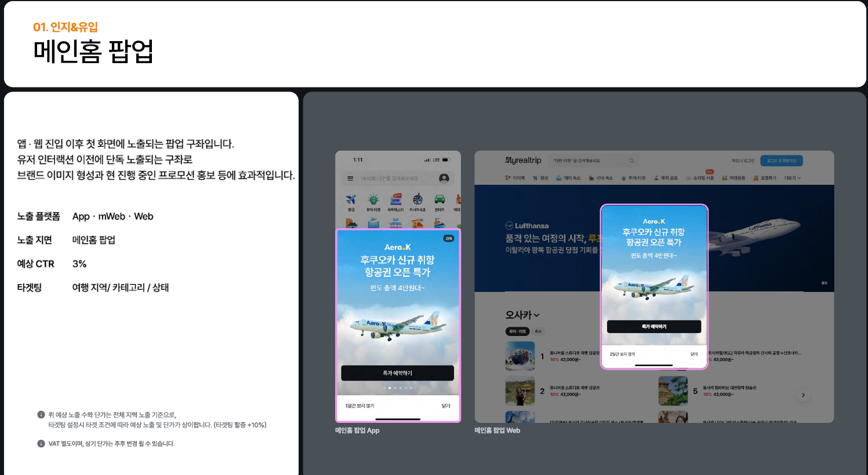Click the rank 5 오사카 대관람차 title
This screenshot has width=868, height=475.
729,388
